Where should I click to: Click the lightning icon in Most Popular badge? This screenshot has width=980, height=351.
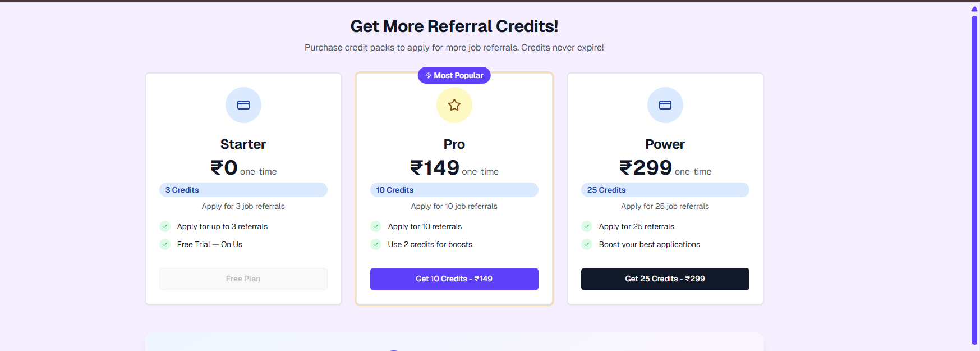(429, 75)
